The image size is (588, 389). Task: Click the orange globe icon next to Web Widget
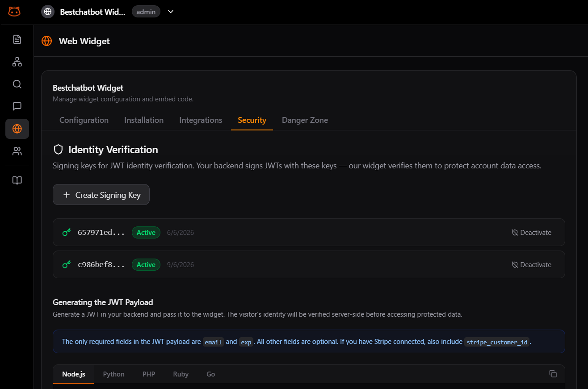pos(46,41)
